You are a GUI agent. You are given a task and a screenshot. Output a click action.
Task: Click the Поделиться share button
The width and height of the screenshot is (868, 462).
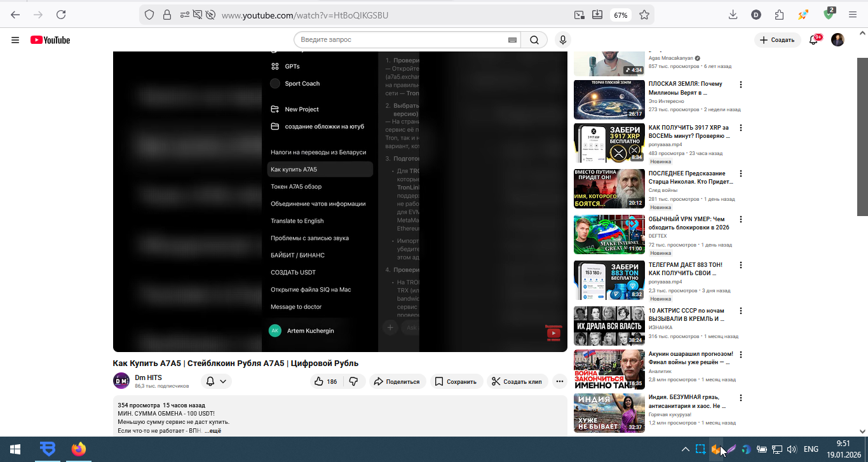click(x=397, y=381)
